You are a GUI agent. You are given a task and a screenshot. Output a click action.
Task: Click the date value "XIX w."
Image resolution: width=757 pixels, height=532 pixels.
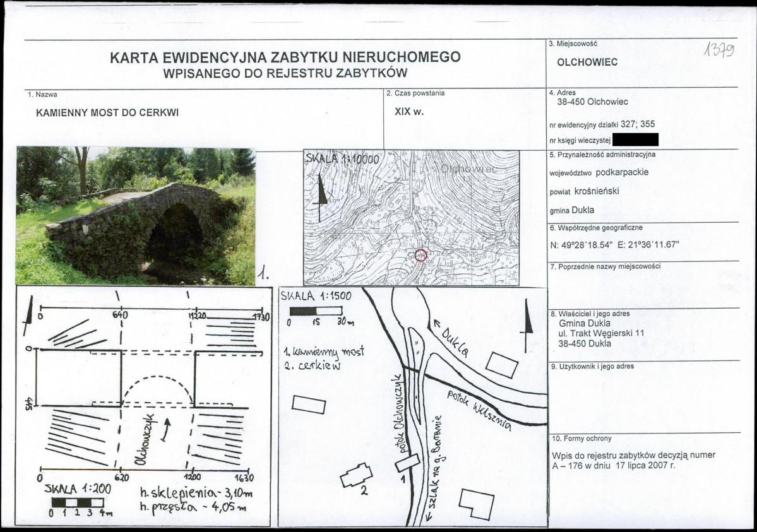408,112
